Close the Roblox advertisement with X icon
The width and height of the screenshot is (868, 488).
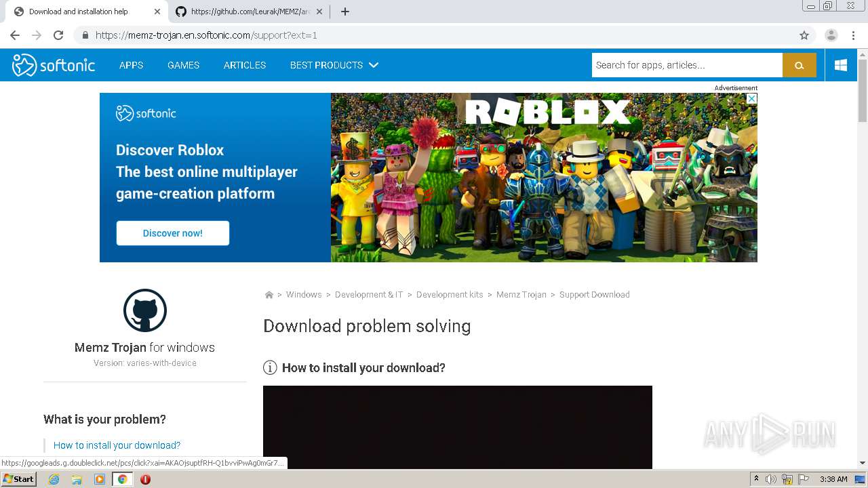click(751, 98)
